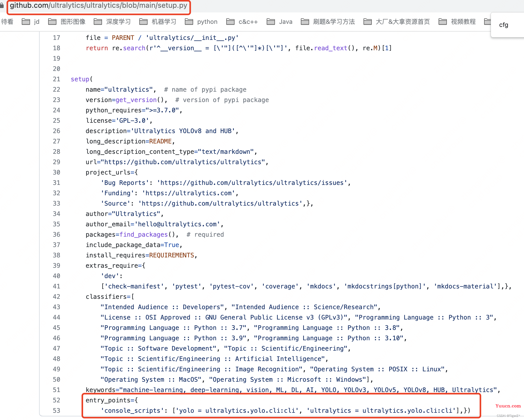Image resolution: width=524 pixels, height=420 pixels.
Task: Click line number 21
Action: [56, 79]
